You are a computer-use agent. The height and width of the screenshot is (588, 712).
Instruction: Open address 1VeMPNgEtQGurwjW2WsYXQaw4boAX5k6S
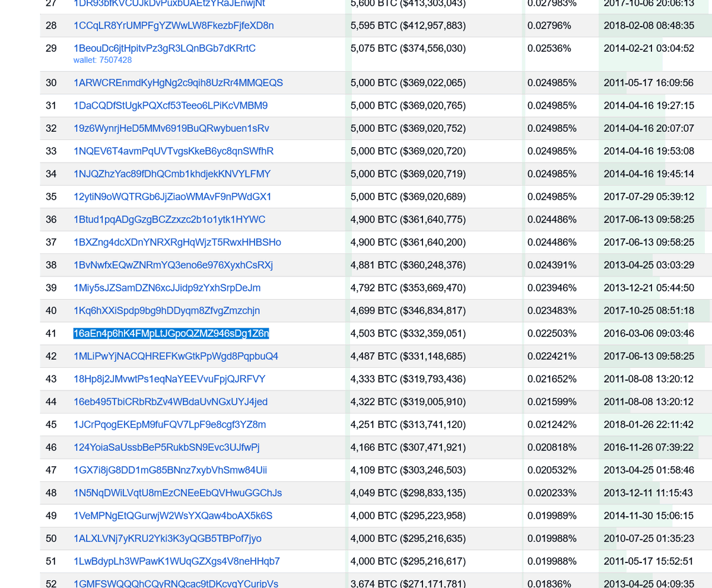point(173,516)
